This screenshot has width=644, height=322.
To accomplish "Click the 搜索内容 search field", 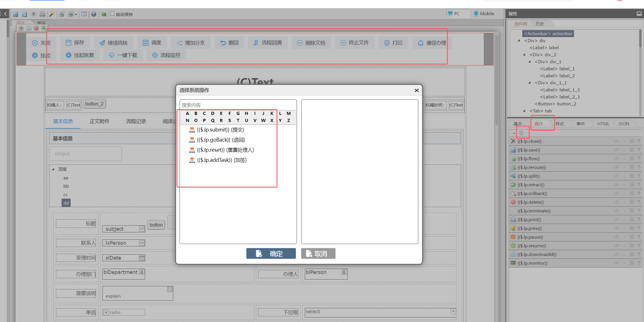I will 238,105.
